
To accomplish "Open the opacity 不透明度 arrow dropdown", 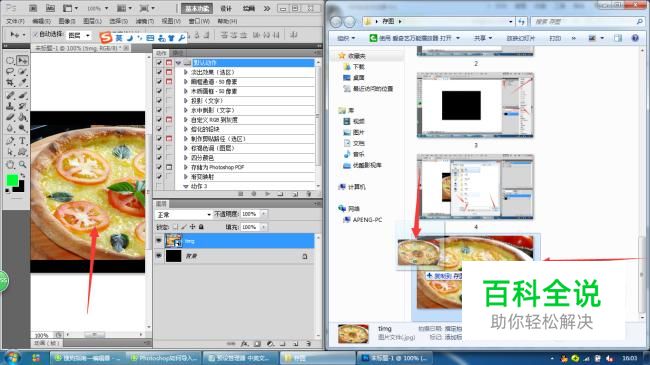I will coord(264,214).
